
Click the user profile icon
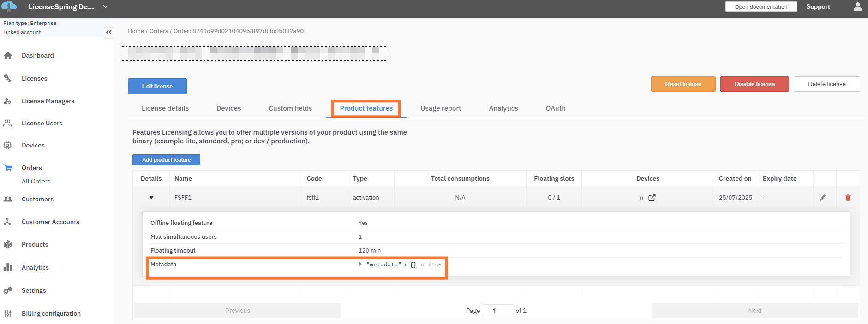[857, 7]
